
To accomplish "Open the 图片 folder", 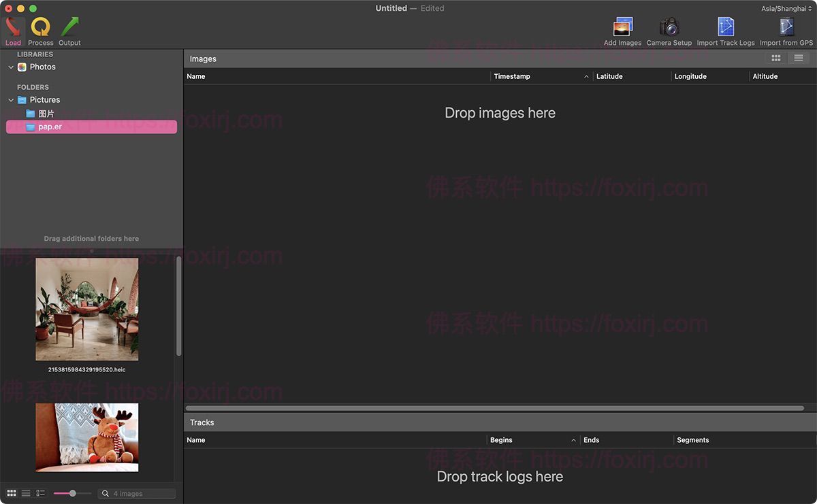I will click(x=46, y=114).
